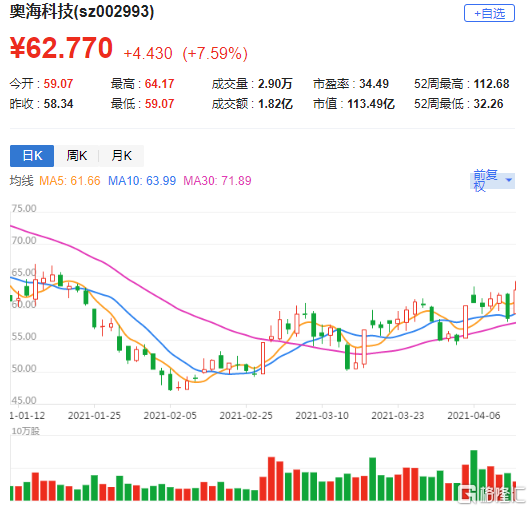Click the 成交额 value 1.82亿
532x511 pixels.
click(x=275, y=103)
